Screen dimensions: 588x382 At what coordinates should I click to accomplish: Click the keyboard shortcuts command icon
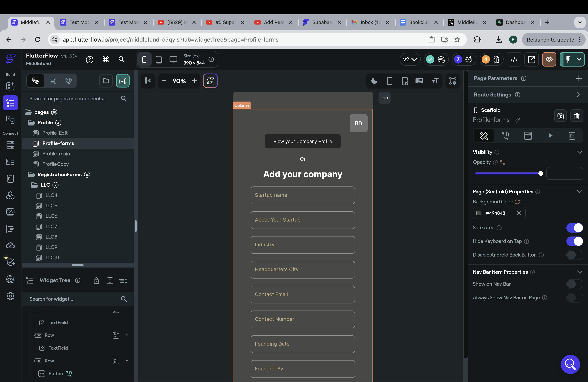coord(105,60)
